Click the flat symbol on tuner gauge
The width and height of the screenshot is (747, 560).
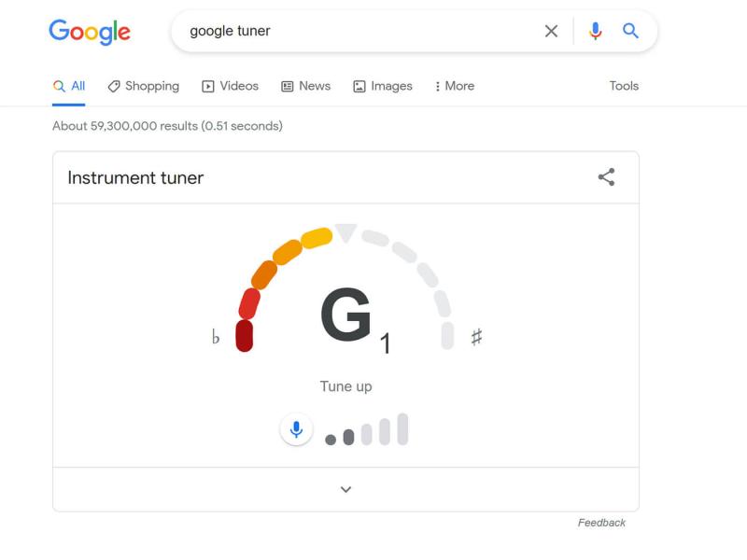[x=216, y=337]
